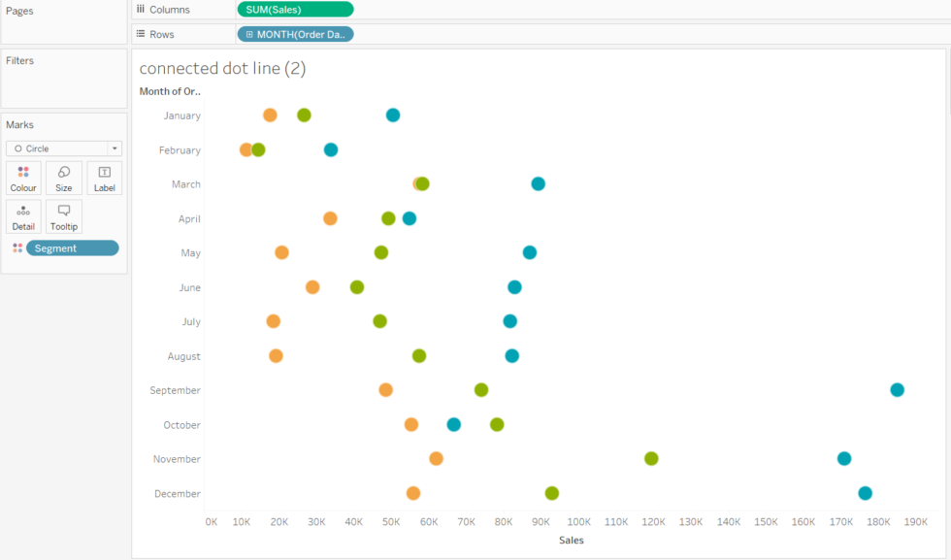Click the 'Month of Or...' column header
This screenshot has width=951, height=560.
(x=170, y=90)
